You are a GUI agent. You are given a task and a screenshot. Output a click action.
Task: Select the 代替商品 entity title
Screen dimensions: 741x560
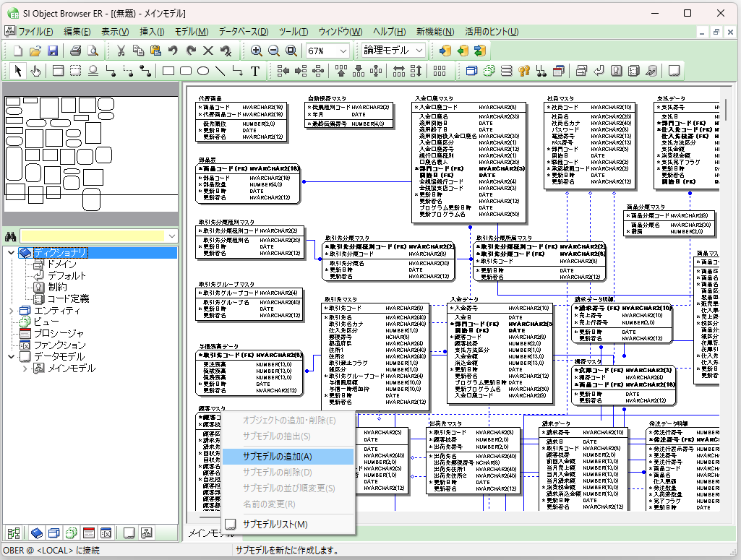pos(210,99)
